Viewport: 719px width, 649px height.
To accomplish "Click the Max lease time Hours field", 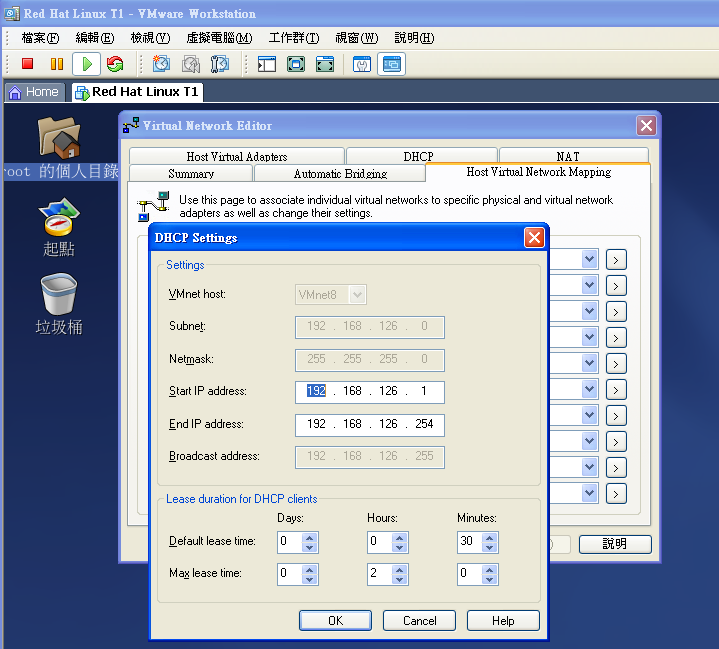I will coord(380,574).
